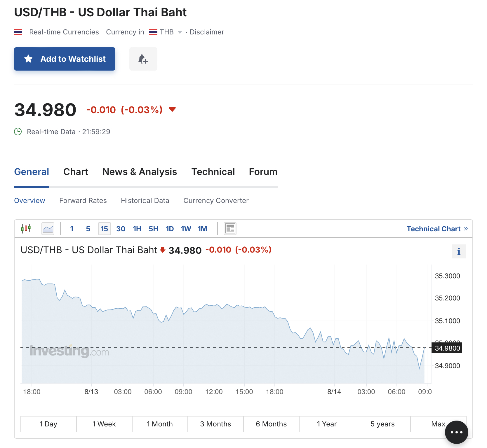Open the Historical Data sub-tab

click(x=145, y=201)
